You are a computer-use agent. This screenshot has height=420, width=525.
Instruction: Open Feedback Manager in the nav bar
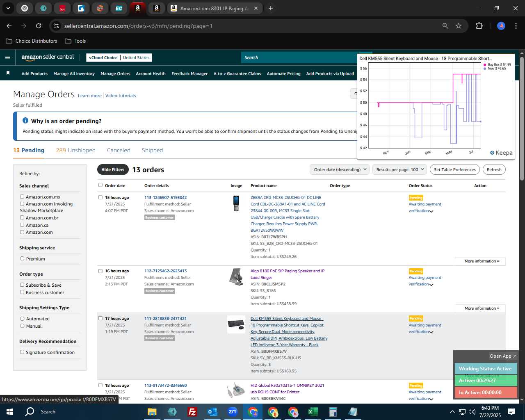pos(189,73)
